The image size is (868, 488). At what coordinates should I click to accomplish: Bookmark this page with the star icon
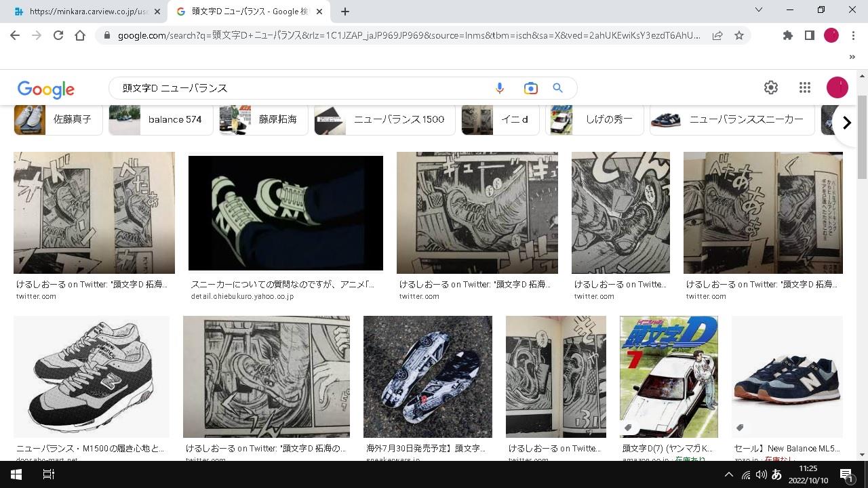click(x=739, y=35)
